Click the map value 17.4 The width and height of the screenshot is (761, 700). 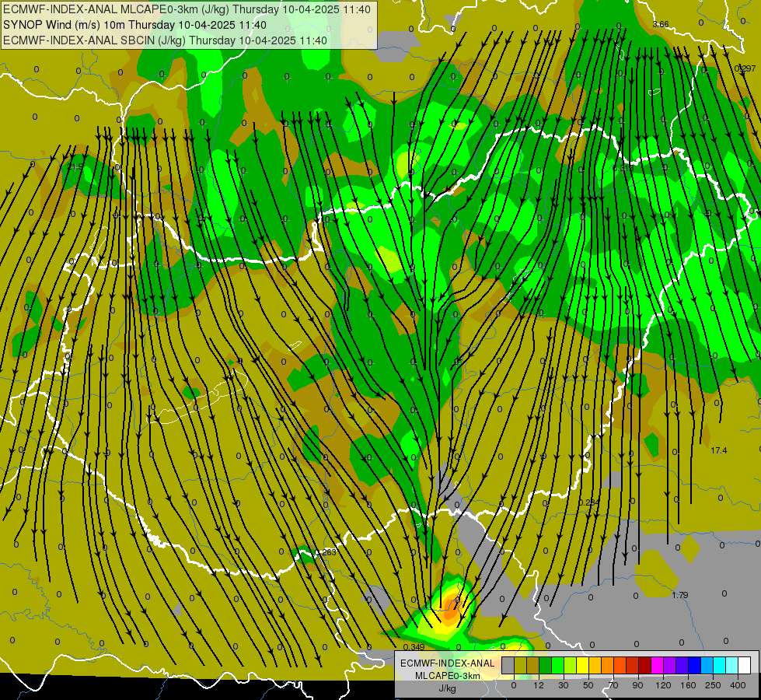719,451
